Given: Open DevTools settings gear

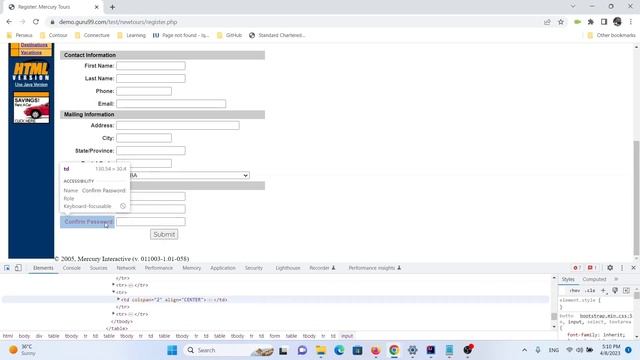Looking at the screenshot, I should (x=610, y=268).
